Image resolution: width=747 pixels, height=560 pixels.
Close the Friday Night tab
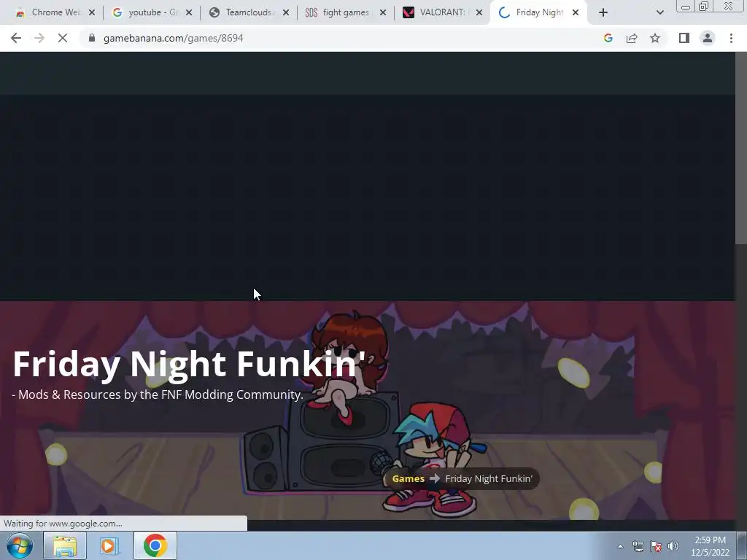pos(576,13)
